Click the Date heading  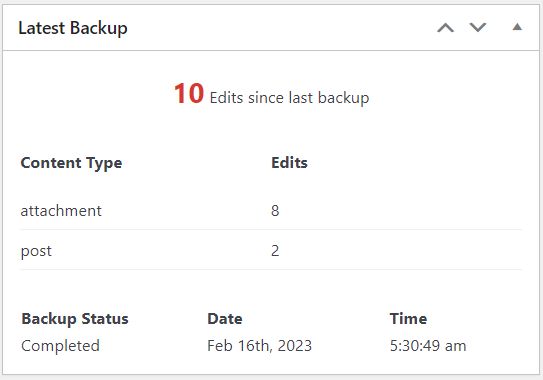225,319
